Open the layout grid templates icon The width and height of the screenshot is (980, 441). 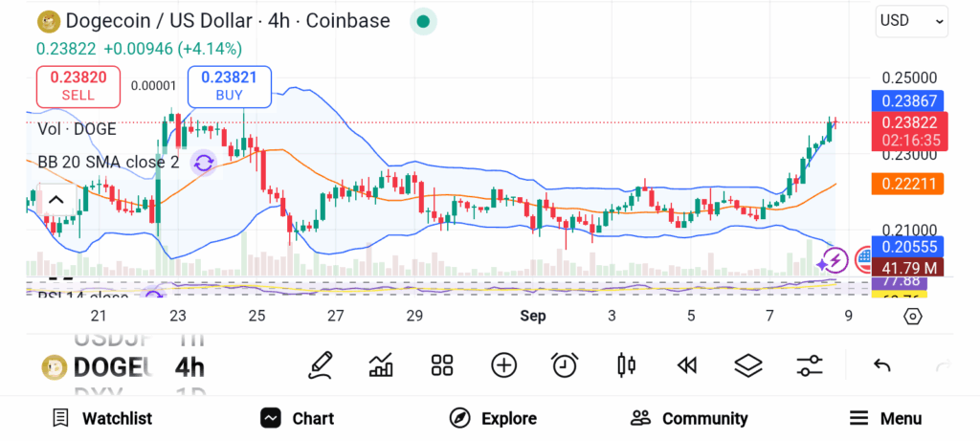click(x=441, y=364)
